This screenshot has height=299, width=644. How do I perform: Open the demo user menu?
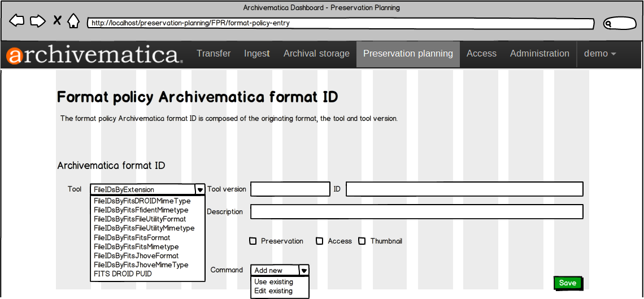[599, 54]
